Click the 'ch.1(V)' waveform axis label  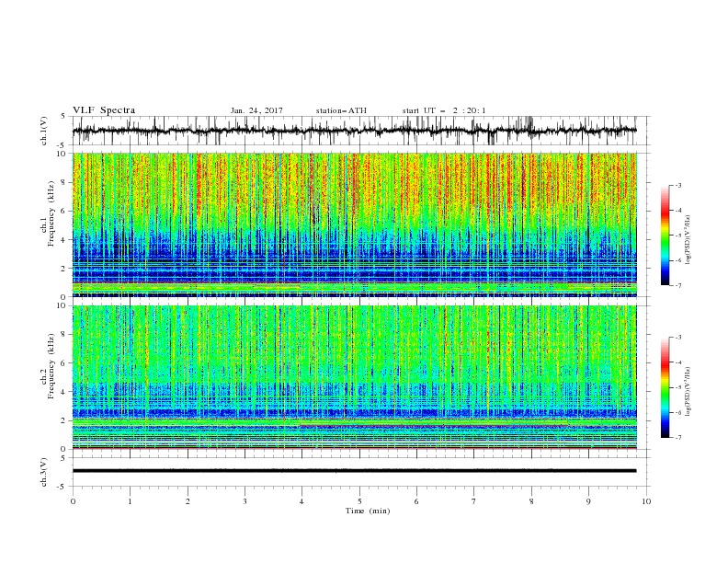click(44, 131)
